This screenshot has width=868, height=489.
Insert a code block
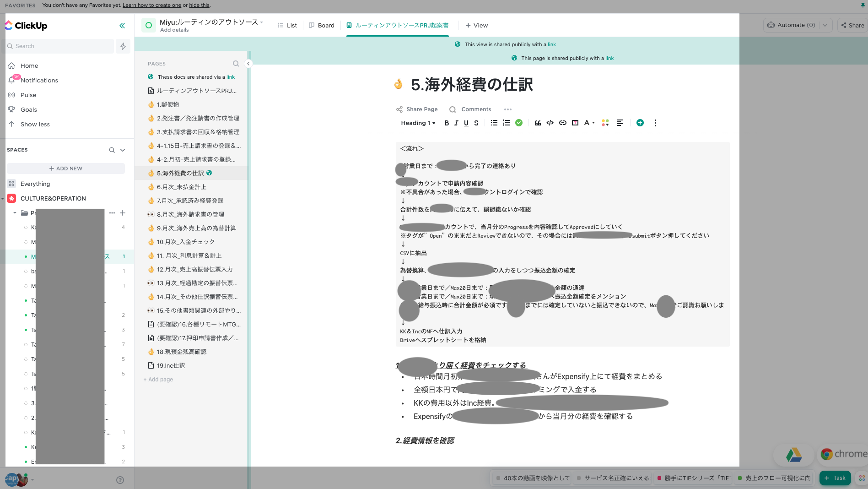click(x=550, y=123)
